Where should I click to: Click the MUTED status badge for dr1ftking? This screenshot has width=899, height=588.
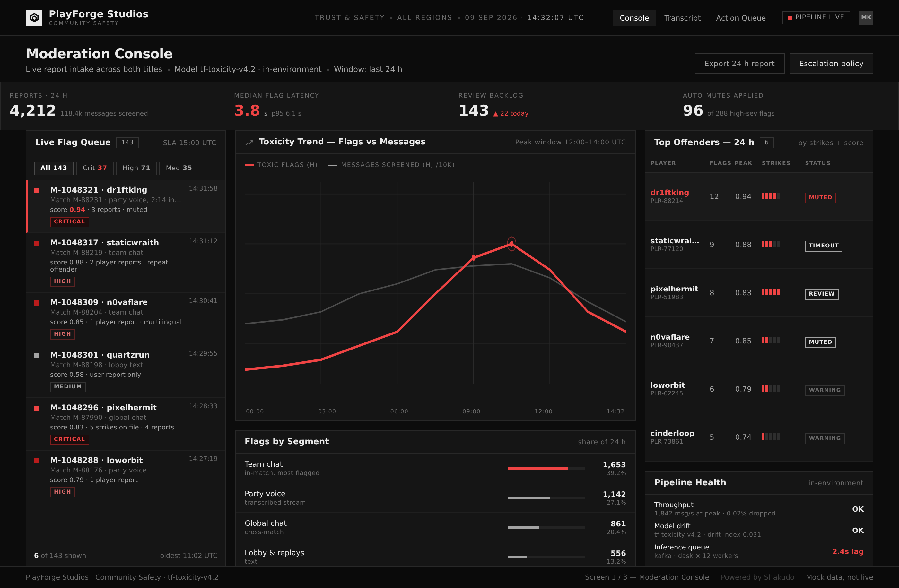coord(820,197)
